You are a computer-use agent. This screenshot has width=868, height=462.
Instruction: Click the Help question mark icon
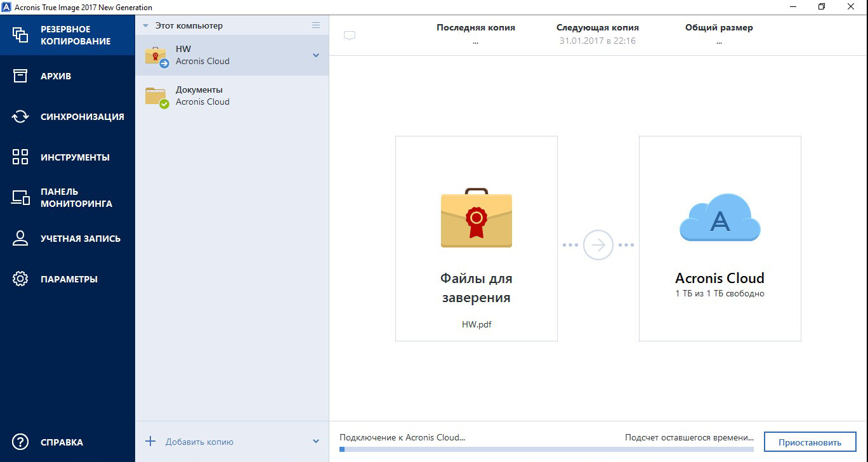coord(20,442)
